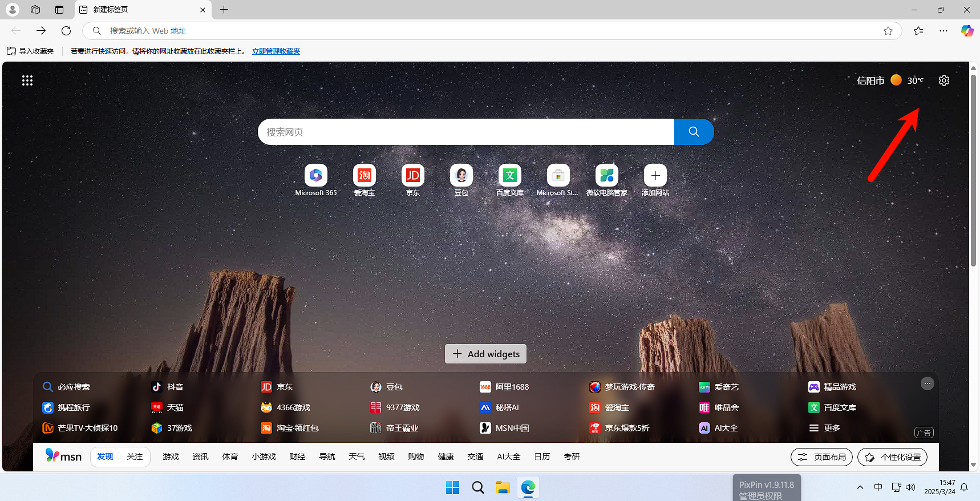980x501 pixels.
Task: Refresh the current page
Action: click(x=66, y=31)
